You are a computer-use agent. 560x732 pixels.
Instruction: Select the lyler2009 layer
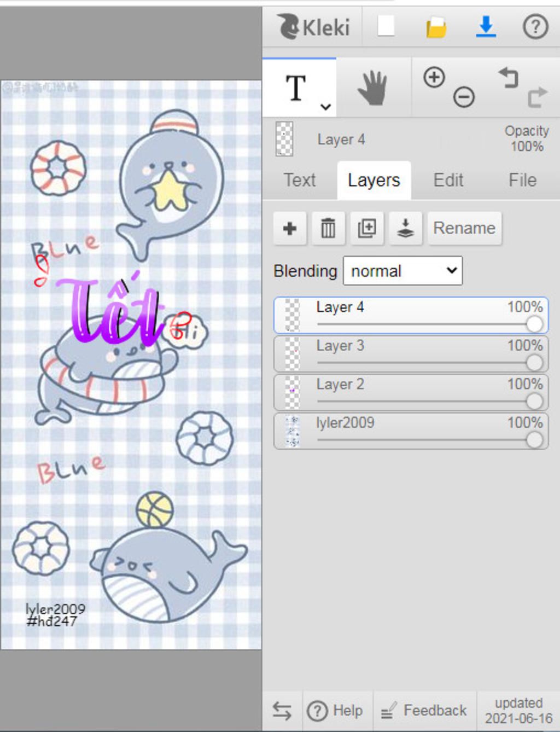point(411,431)
